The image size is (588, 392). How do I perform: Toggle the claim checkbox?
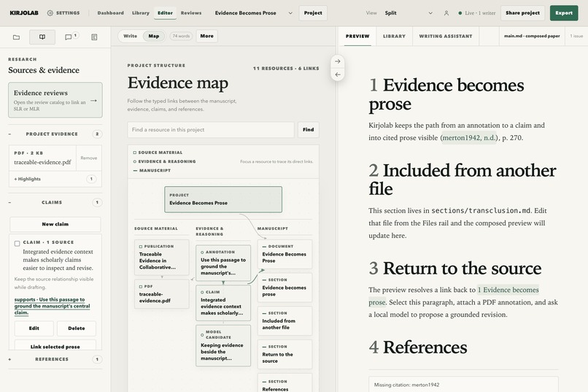(x=17, y=244)
